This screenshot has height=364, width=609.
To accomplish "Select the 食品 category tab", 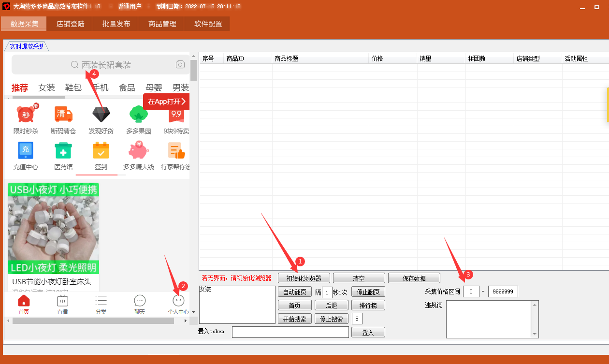I will (x=127, y=87).
